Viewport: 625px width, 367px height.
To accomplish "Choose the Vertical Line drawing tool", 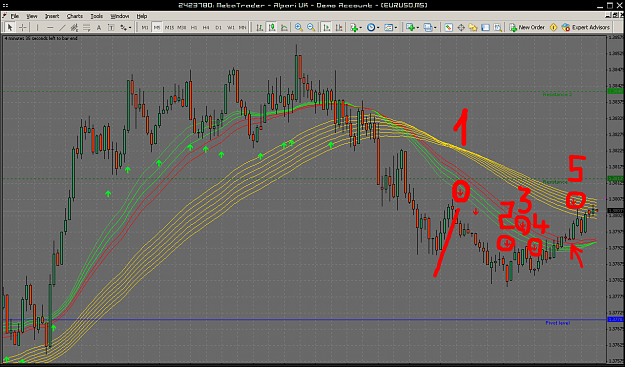I will coord(37,27).
